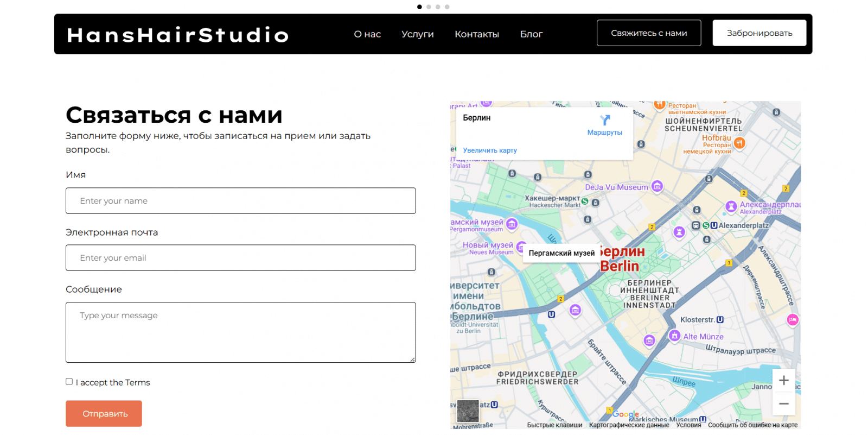Click the Увеличить карту link
Screen dimensions: 868x435
[489, 150]
